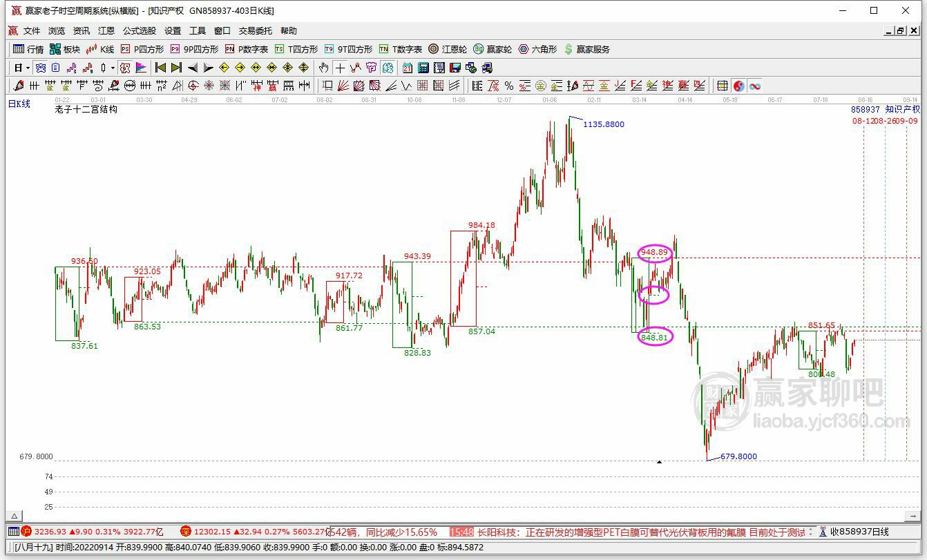Click the yellow diamond left-arrow icon
This screenshot has height=560, width=927.
(224, 68)
